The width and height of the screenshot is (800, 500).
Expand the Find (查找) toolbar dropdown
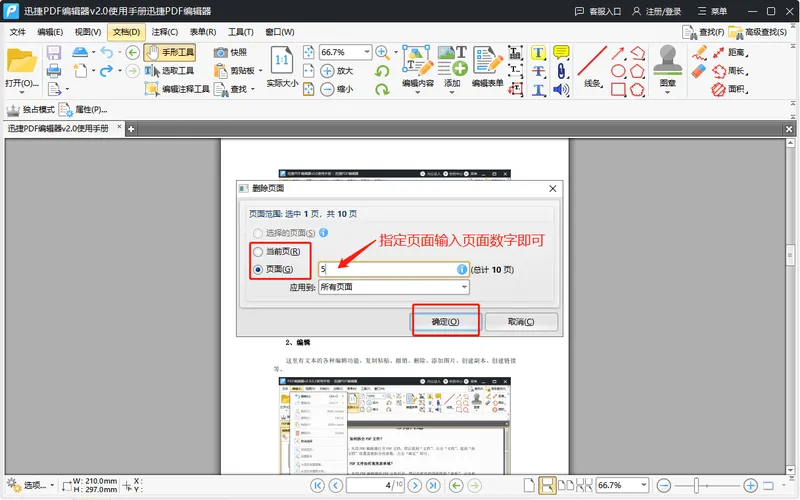pos(253,89)
